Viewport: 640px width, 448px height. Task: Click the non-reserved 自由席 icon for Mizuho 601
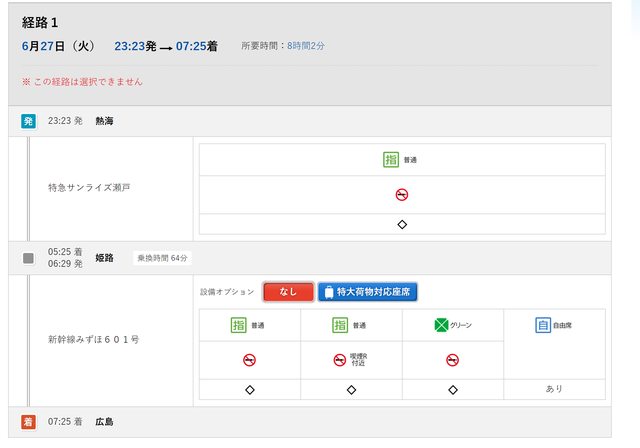(543, 325)
